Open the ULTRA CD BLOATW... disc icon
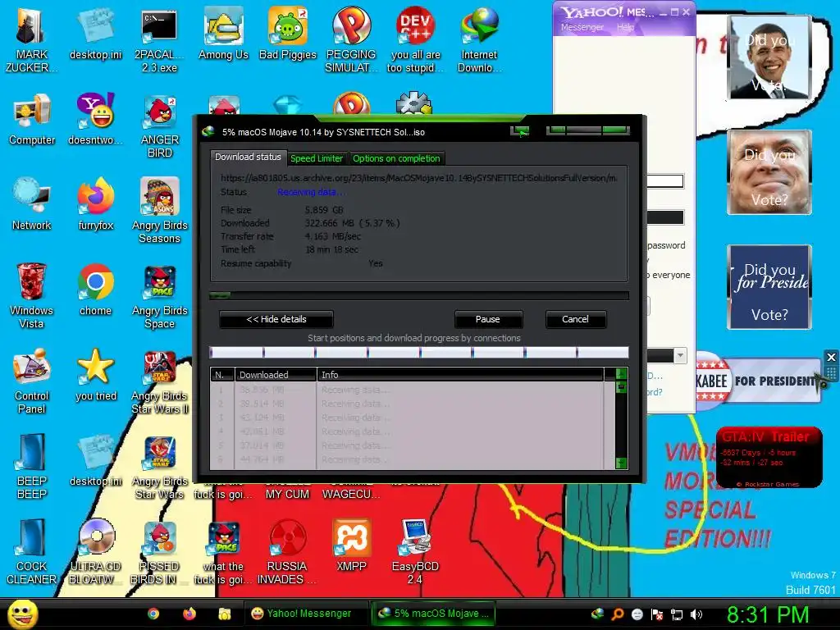The width and height of the screenshot is (840, 630). [96, 550]
